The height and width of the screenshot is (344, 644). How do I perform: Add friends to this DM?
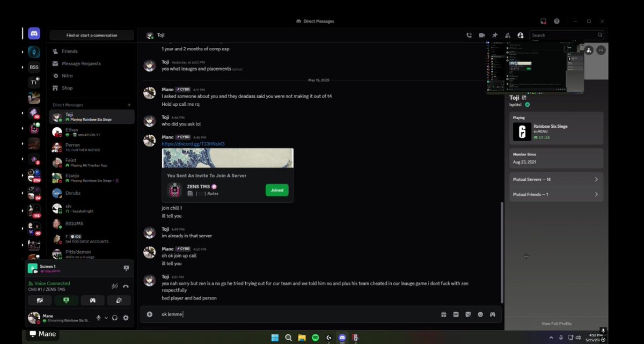pos(508,35)
